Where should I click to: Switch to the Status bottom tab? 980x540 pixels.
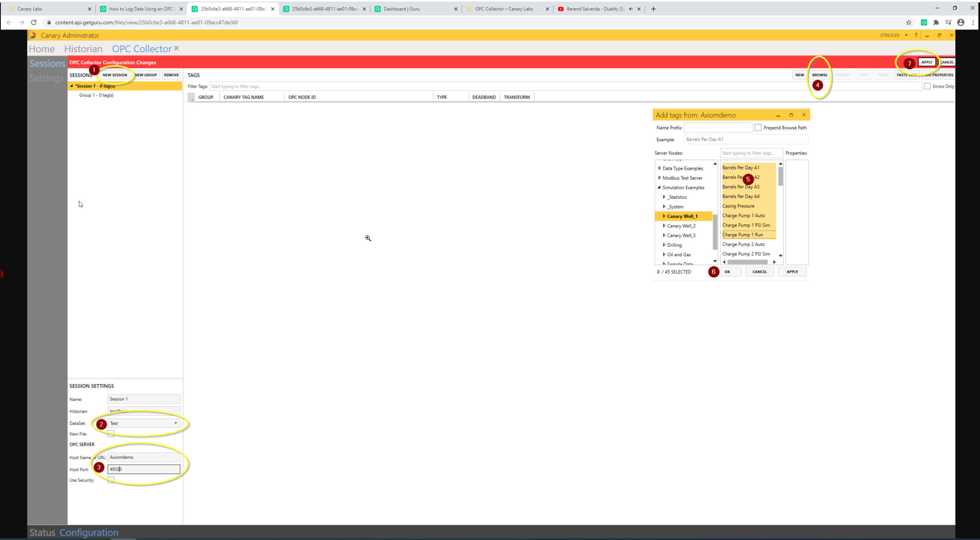point(42,532)
